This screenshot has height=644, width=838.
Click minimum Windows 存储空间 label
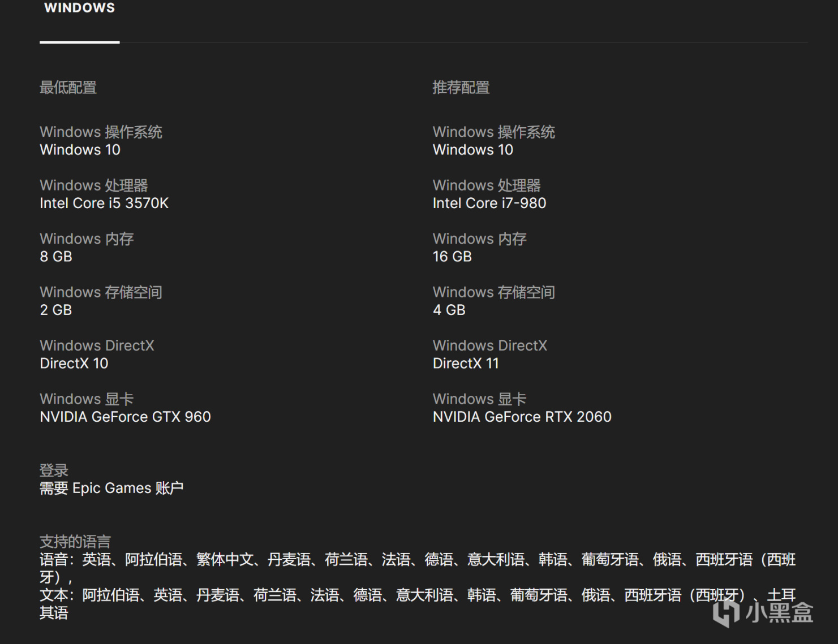(x=101, y=292)
